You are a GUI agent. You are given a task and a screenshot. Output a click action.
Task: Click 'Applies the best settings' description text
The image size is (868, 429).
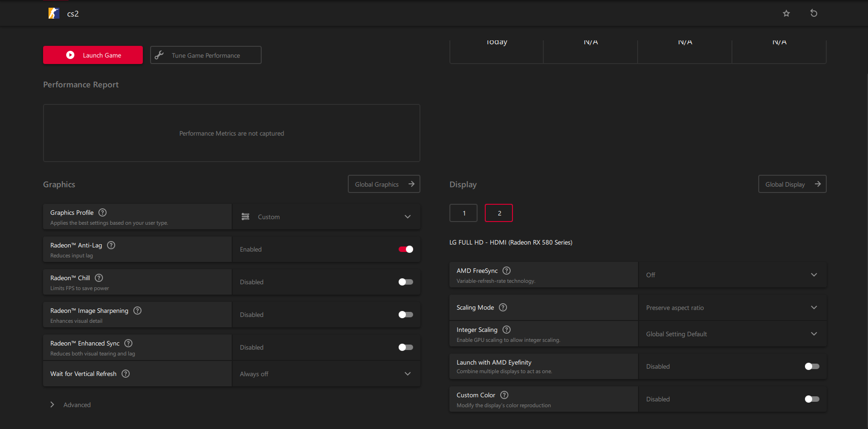pyautogui.click(x=109, y=223)
